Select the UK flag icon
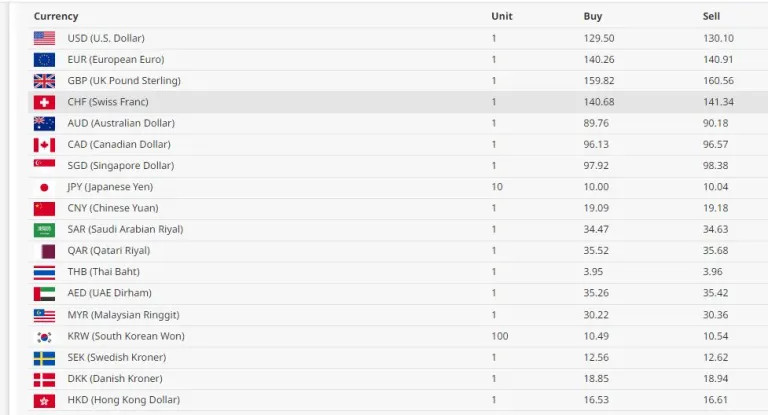Image resolution: width=768 pixels, height=415 pixels. [44, 81]
